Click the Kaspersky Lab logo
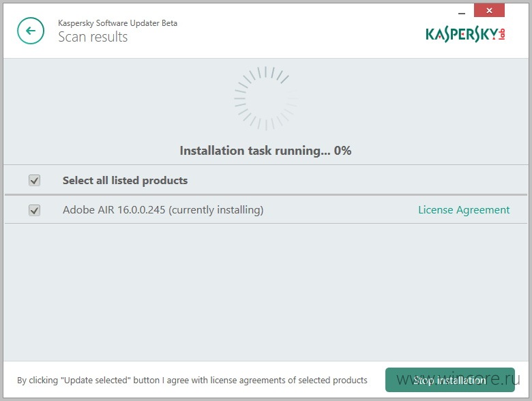The height and width of the screenshot is (401, 532). click(x=465, y=35)
